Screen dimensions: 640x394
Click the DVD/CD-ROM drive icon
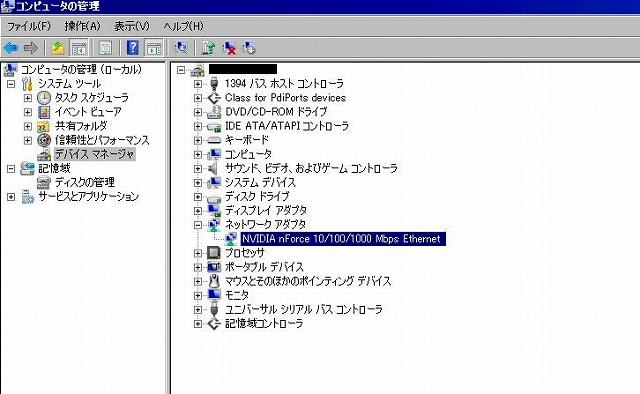214,112
